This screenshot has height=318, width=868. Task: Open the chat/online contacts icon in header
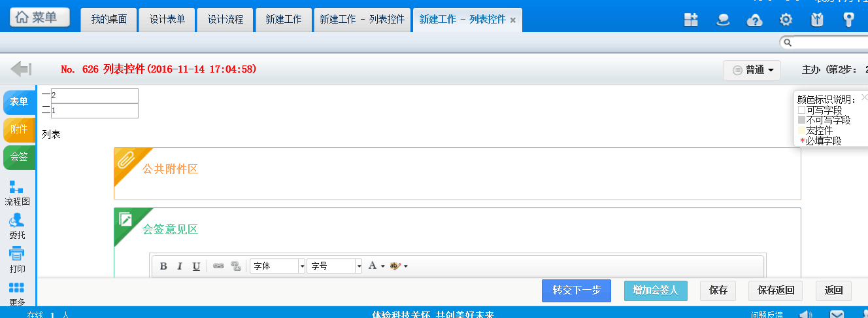pos(723,20)
